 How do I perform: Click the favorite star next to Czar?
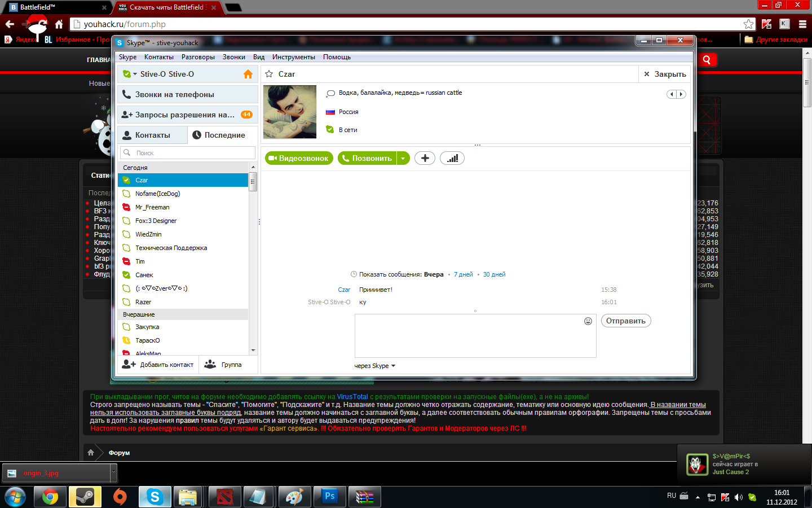coord(269,74)
